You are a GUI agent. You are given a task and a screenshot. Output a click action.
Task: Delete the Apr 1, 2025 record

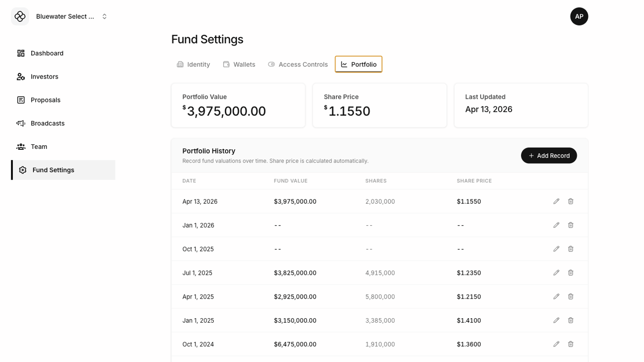(x=571, y=297)
